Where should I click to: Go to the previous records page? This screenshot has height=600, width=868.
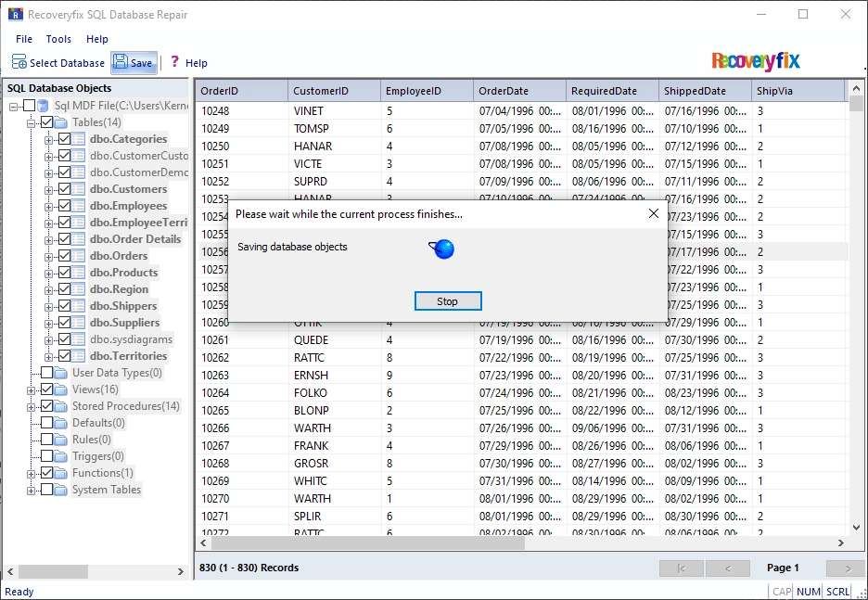point(728,568)
